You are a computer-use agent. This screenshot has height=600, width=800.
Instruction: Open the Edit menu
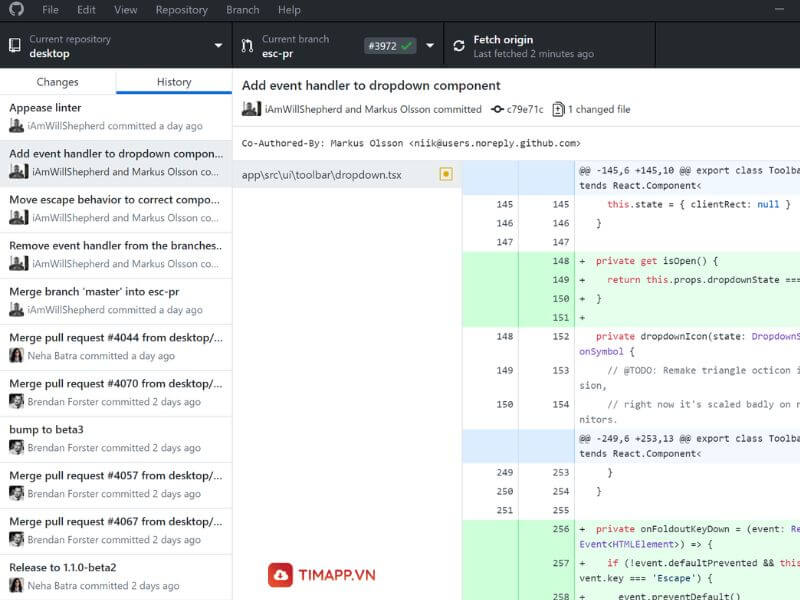[x=86, y=10]
